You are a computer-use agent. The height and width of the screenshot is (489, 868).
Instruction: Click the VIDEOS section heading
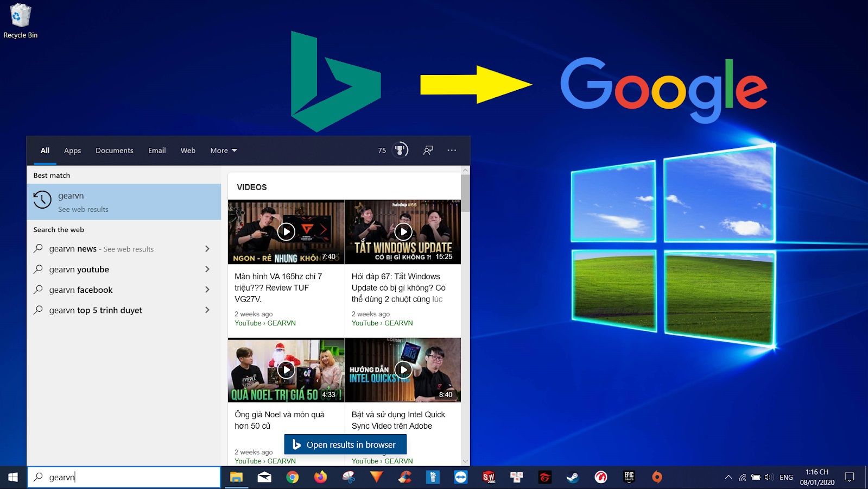[251, 187]
